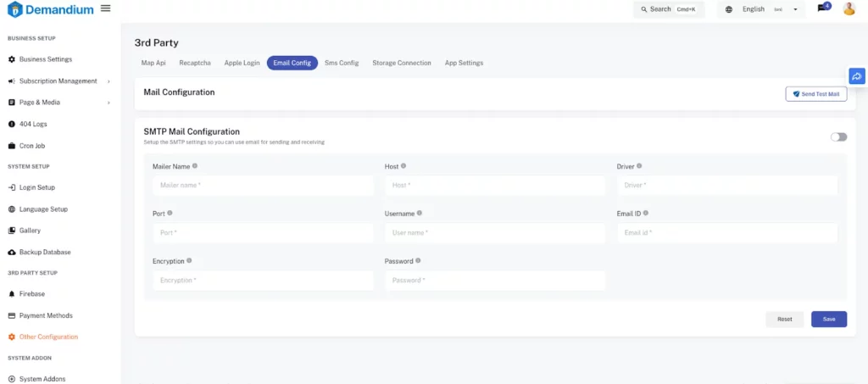Click the Send Test Mail button
The width and height of the screenshot is (868, 384).
816,94
